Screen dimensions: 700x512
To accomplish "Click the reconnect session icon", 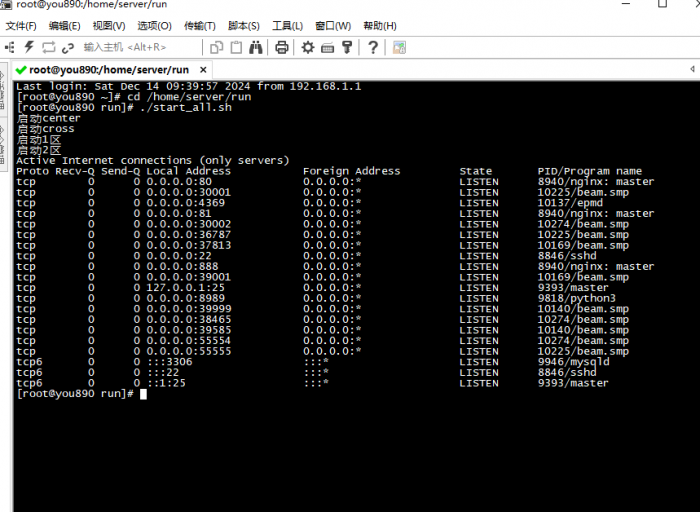I will [48, 47].
